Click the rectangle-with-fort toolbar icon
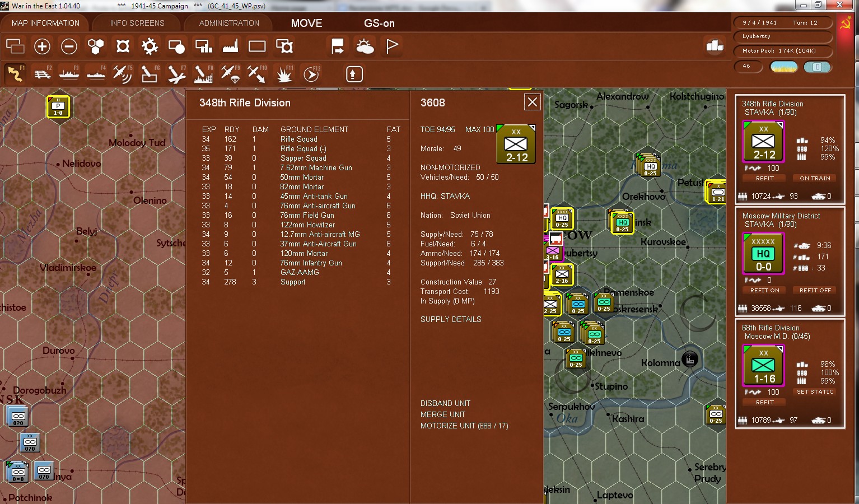The width and height of the screenshot is (859, 504). pyautogui.click(x=284, y=46)
